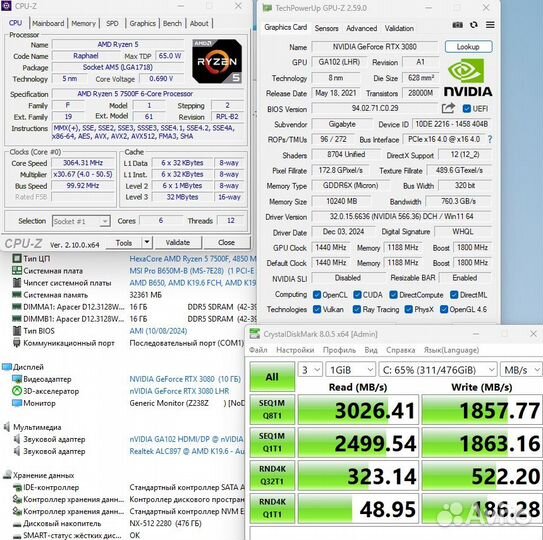Click CrystalDiskMark title bar icon
The image size is (543, 540).
pos(255,334)
